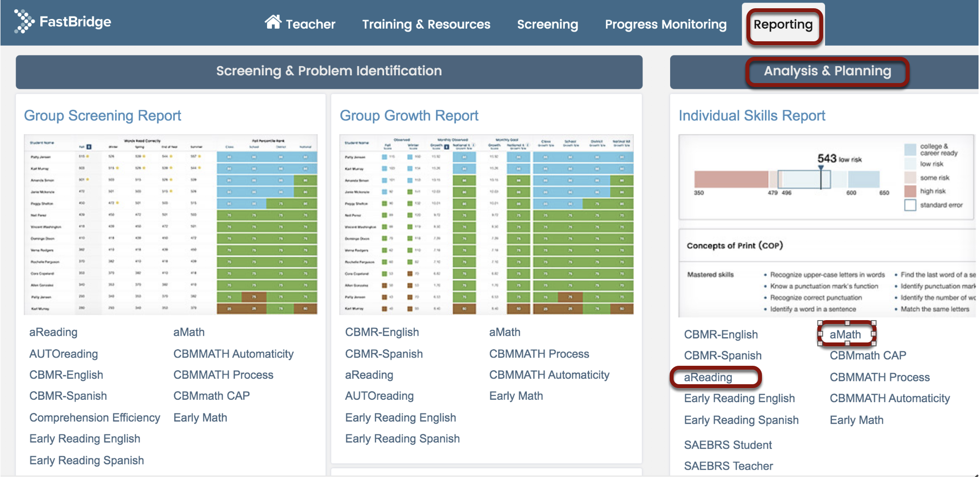Image resolution: width=980 pixels, height=477 pixels.
Task: Open Training & Resources menu
Action: coord(426,25)
